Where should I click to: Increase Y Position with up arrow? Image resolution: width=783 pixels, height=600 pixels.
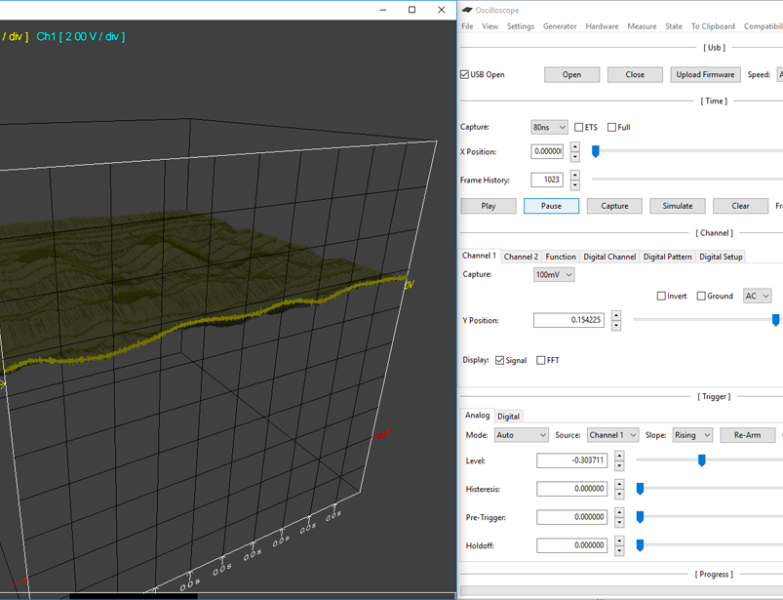point(616,315)
